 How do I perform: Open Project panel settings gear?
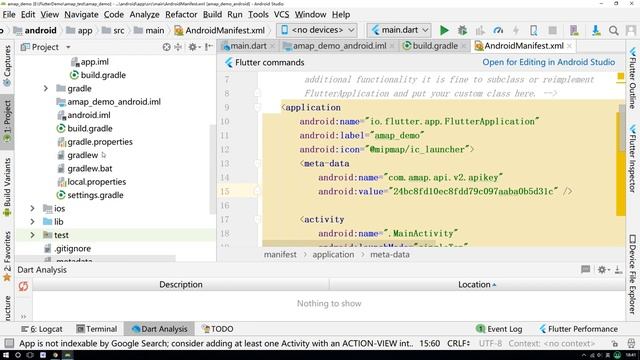(193, 47)
